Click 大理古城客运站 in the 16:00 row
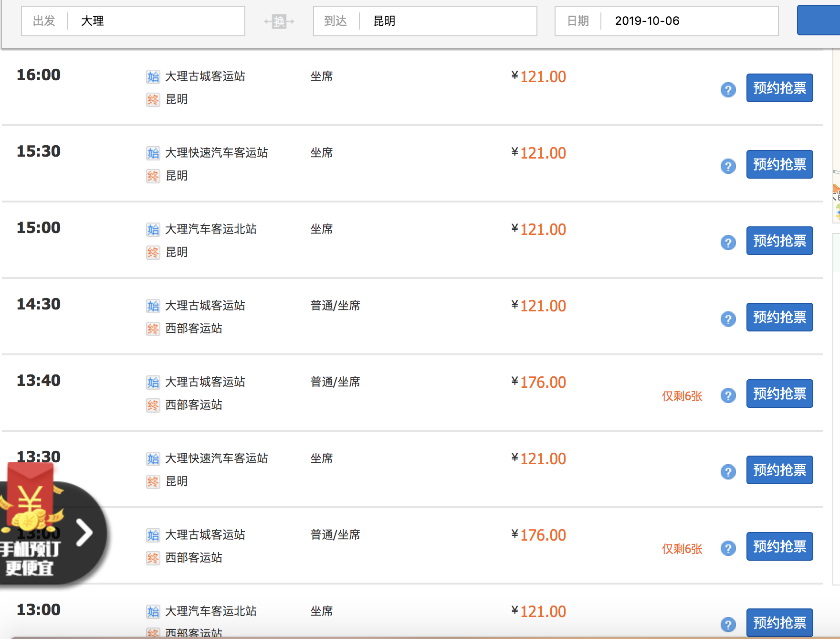The width and height of the screenshot is (840, 639). [205, 76]
